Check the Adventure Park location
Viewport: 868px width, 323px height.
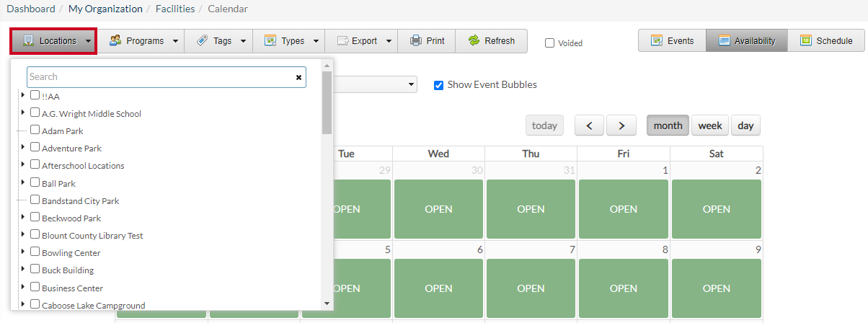(35, 147)
